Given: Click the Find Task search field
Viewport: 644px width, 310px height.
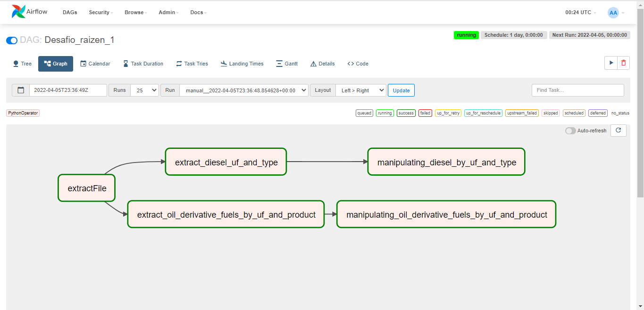Looking at the screenshot, I should [577, 90].
